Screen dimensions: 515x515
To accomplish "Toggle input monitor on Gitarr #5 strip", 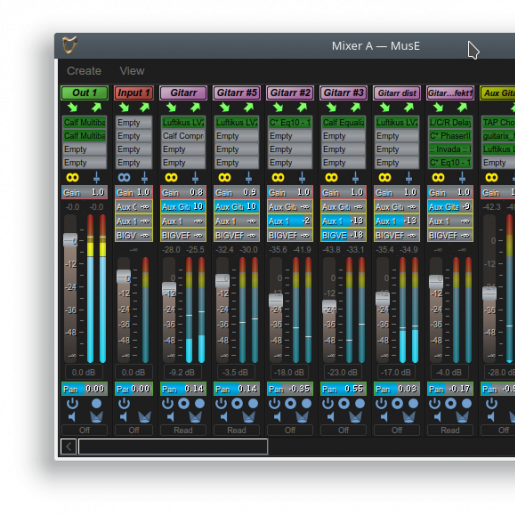I will tap(237, 403).
